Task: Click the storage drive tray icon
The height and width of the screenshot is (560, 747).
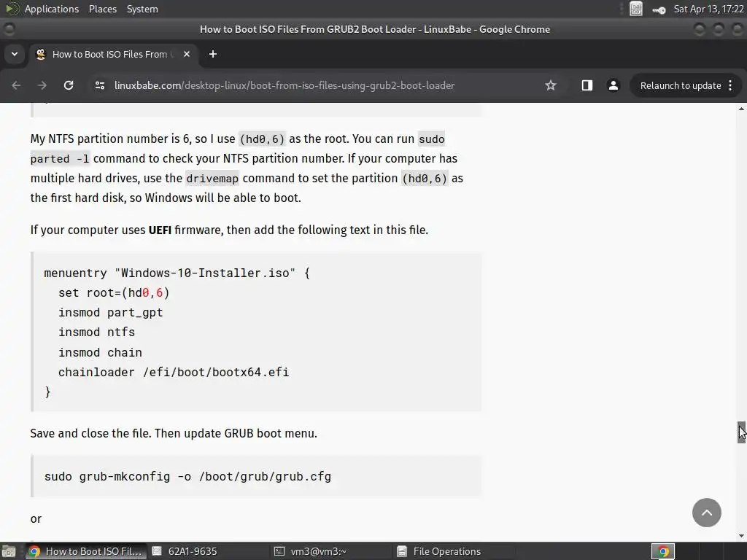Action: (x=636, y=9)
